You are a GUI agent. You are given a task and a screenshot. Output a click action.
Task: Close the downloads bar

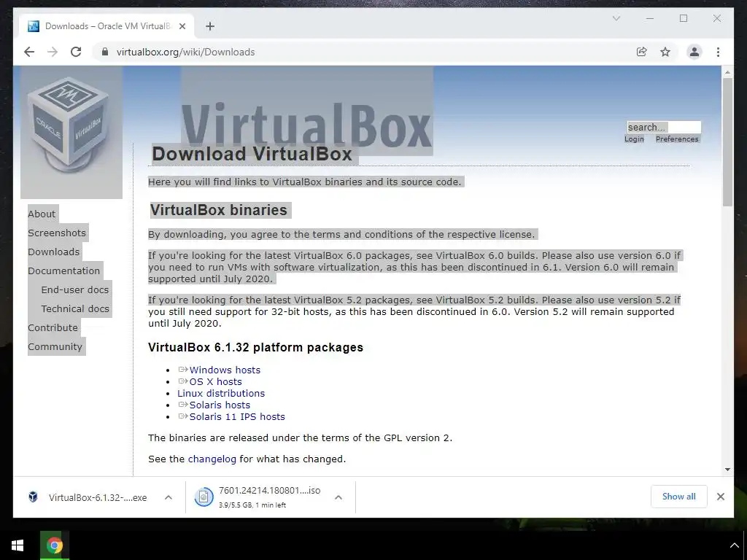click(721, 497)
